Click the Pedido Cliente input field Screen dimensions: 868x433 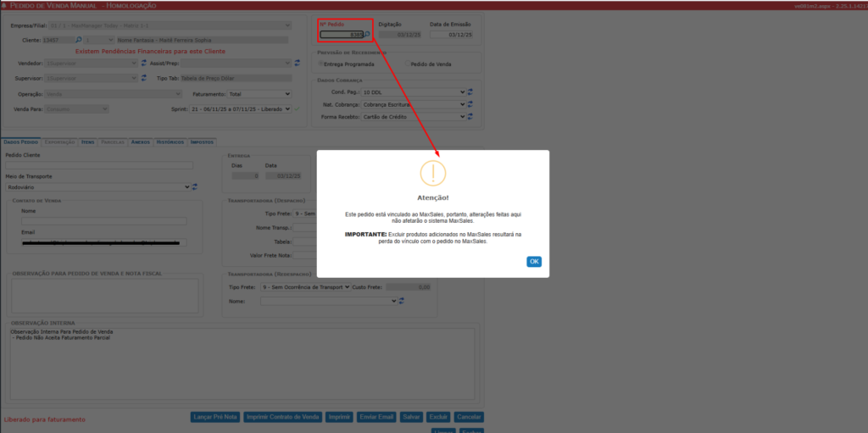point(99,165)
